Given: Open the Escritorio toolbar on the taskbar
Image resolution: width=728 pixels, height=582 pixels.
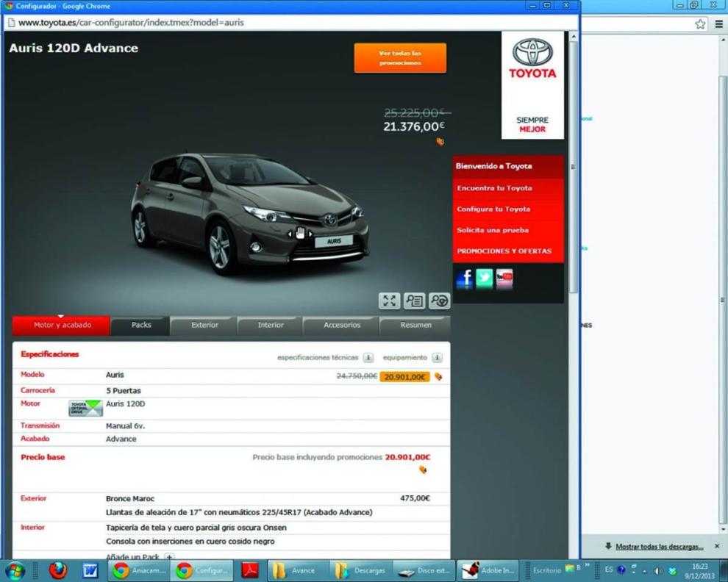Looking at the screenshot, I should (x=546, y=570).
